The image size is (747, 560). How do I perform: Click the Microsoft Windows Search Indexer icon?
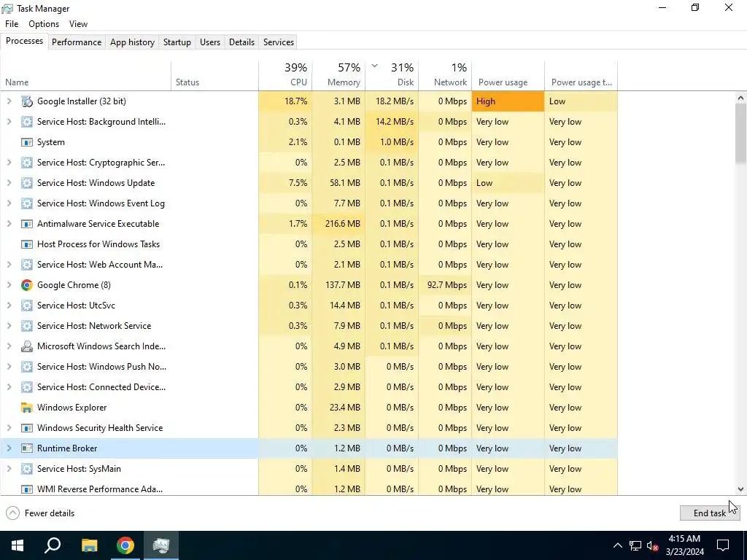[x=27, y=346]
